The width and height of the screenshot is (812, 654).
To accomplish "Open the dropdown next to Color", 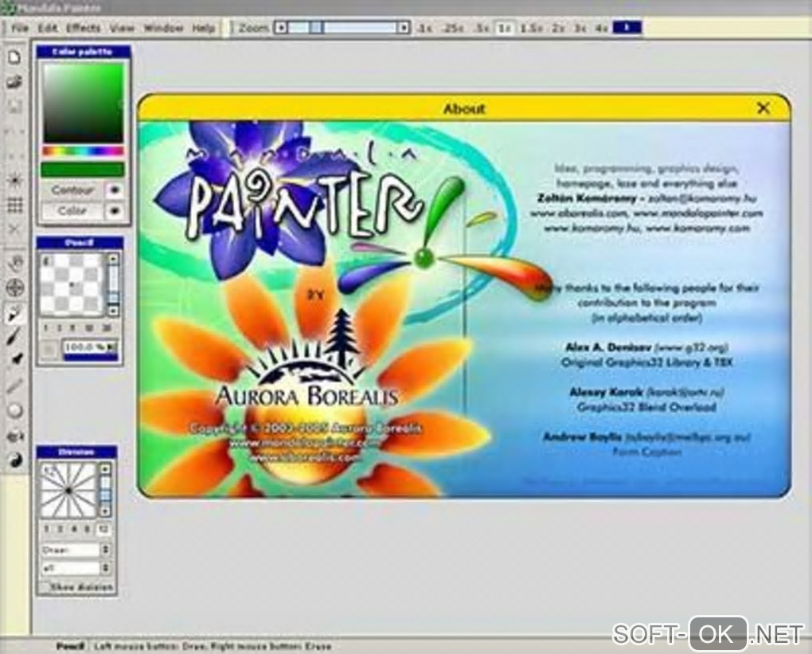I will point(115,211).
